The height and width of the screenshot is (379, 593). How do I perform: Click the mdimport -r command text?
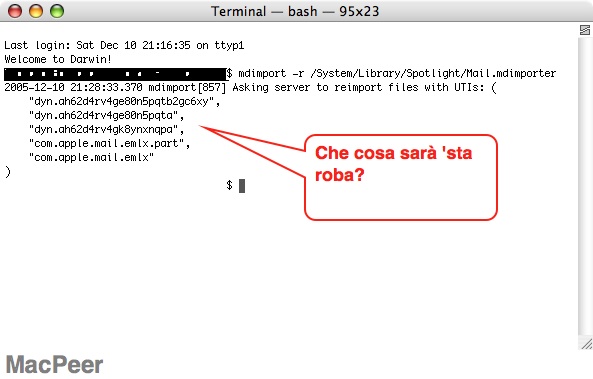click(x=397, y=73)
